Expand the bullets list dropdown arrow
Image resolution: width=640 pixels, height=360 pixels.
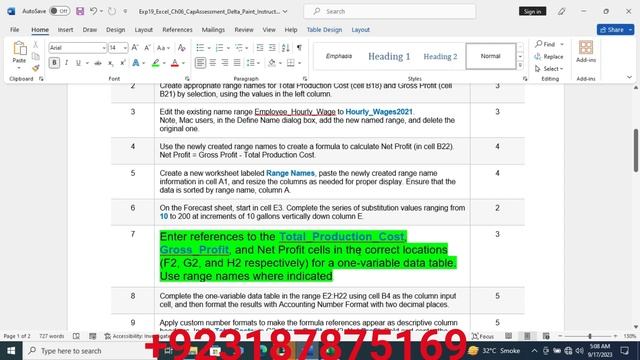coord(209,48)
